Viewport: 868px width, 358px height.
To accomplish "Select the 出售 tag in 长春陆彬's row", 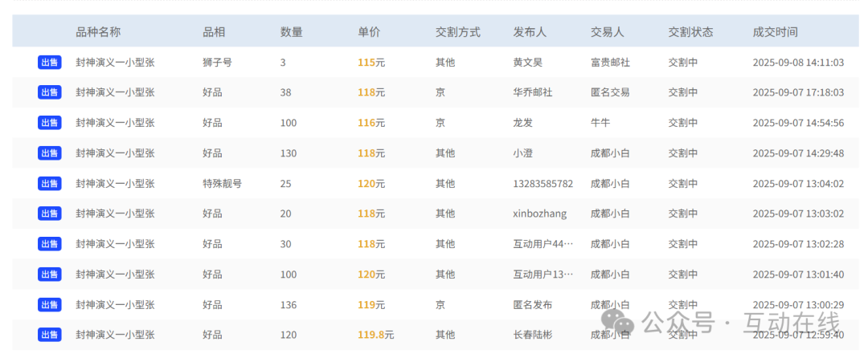I will click(49, 335).
